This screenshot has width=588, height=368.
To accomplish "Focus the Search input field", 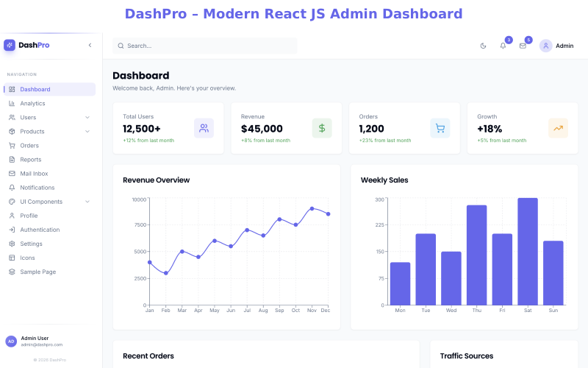I will (x=205, y=46).
